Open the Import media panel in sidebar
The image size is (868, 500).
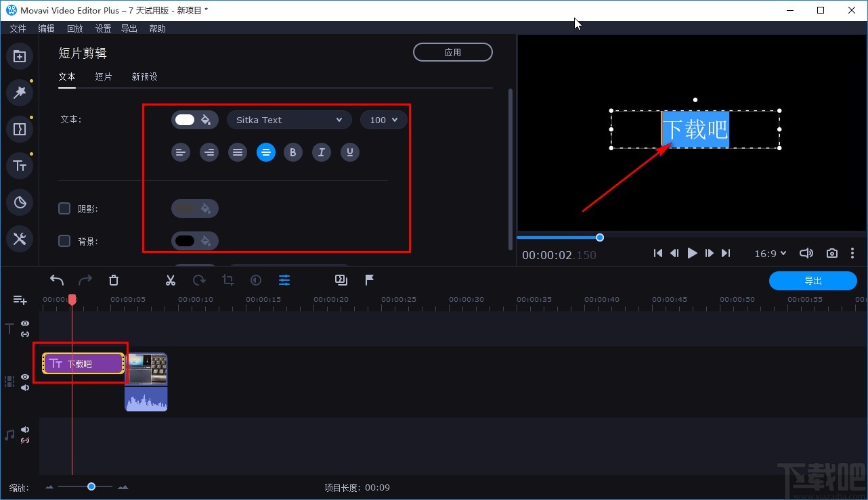tap(20, 56)
